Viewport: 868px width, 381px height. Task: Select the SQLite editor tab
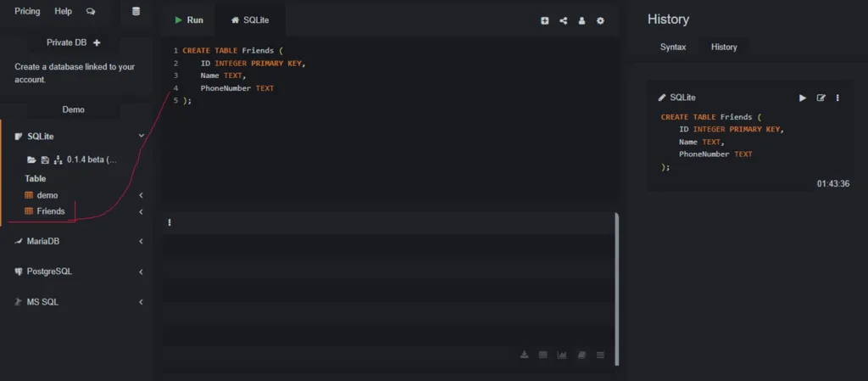pos(250,20)
